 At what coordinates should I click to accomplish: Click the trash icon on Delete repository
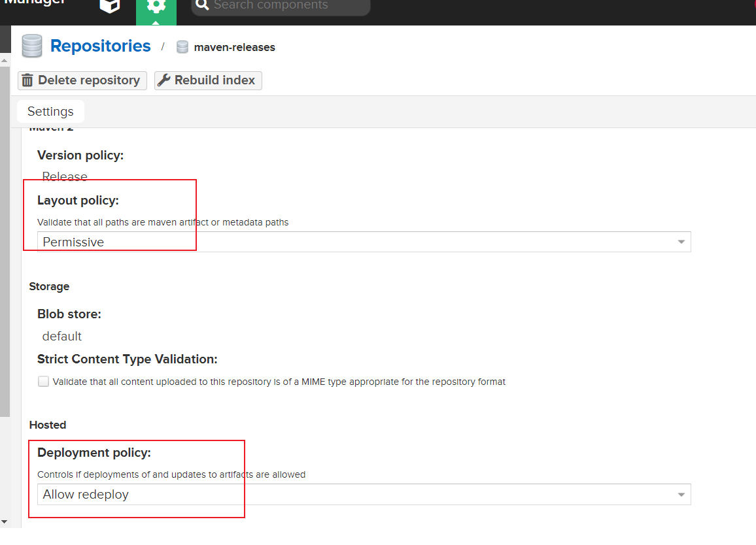point(27,80)
